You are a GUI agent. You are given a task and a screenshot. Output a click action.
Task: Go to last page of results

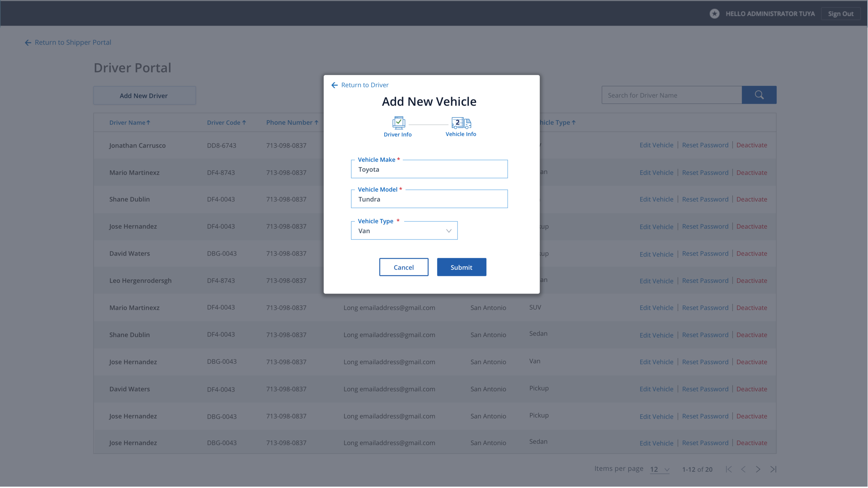click(x=773, y=469)
